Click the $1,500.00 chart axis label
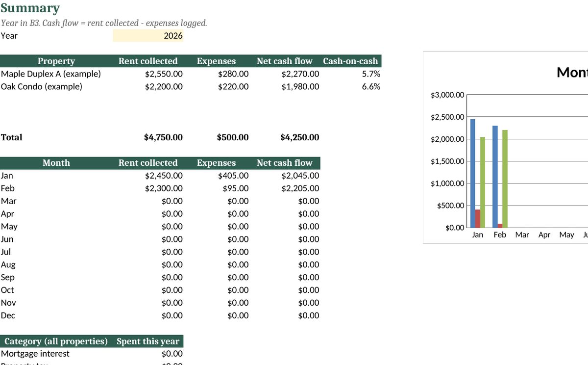Image resolution: width=588 pixels, height=365 pixels. pyautogui.click(x=447, y=161)
